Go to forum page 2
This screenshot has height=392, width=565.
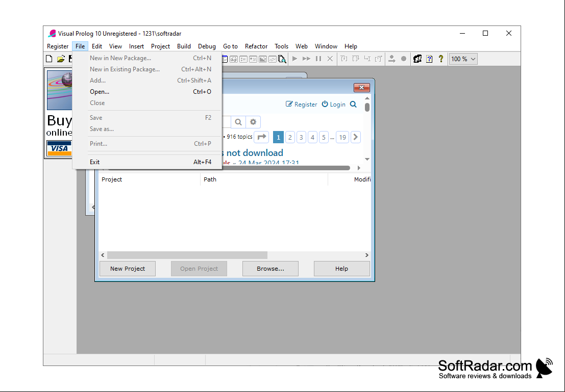pos(290,137)
